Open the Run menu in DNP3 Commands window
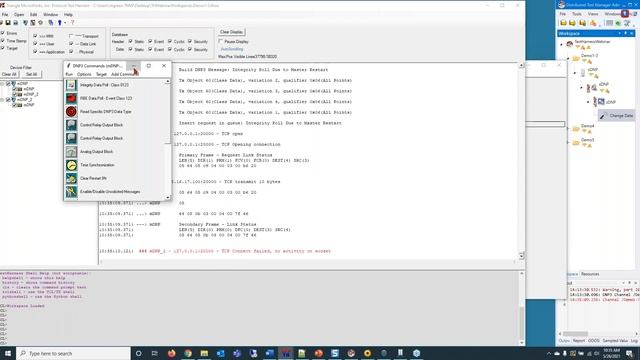This screenshot has height=360, width=640. click(x=69, y=74)
